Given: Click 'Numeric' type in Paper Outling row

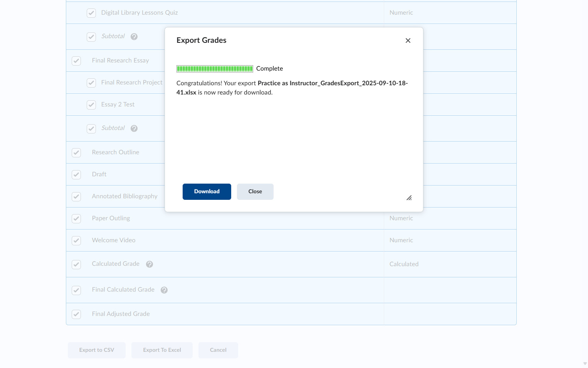Looking at the screenshot, I should pos(401,218).
